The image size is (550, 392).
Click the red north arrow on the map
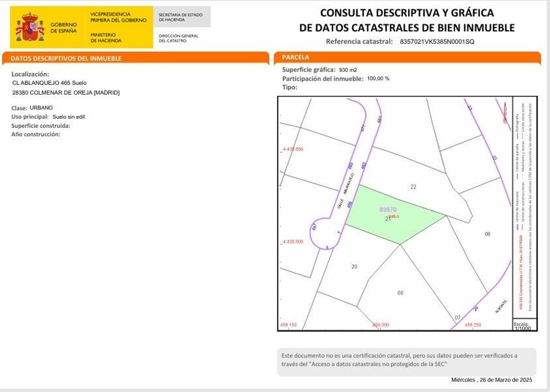point(505,113)
